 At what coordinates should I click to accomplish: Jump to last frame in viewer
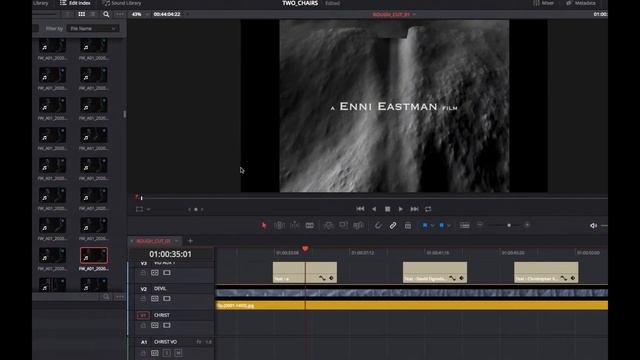[x=414, y=209]
